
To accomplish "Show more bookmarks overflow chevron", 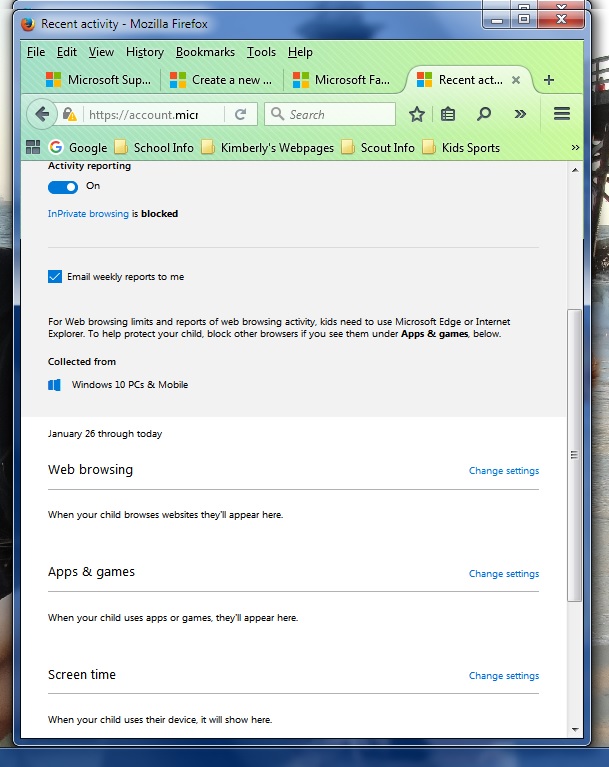I will point(575,147).
